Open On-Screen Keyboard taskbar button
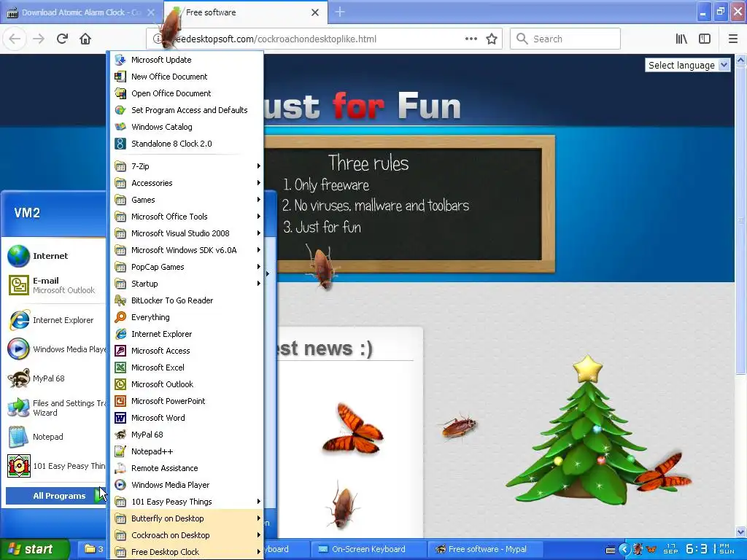 tap(368, 549)
